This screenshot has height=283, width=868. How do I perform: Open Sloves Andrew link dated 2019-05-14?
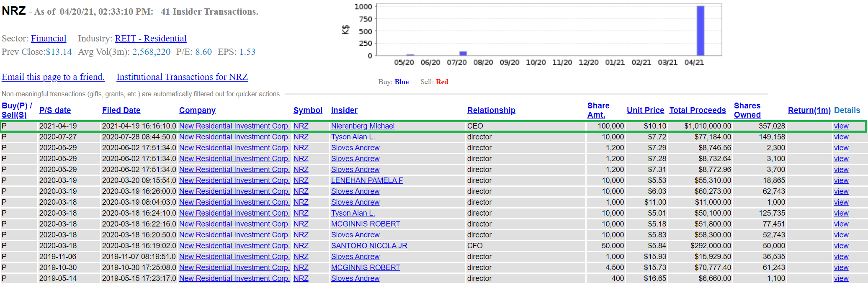click(355, 278)
